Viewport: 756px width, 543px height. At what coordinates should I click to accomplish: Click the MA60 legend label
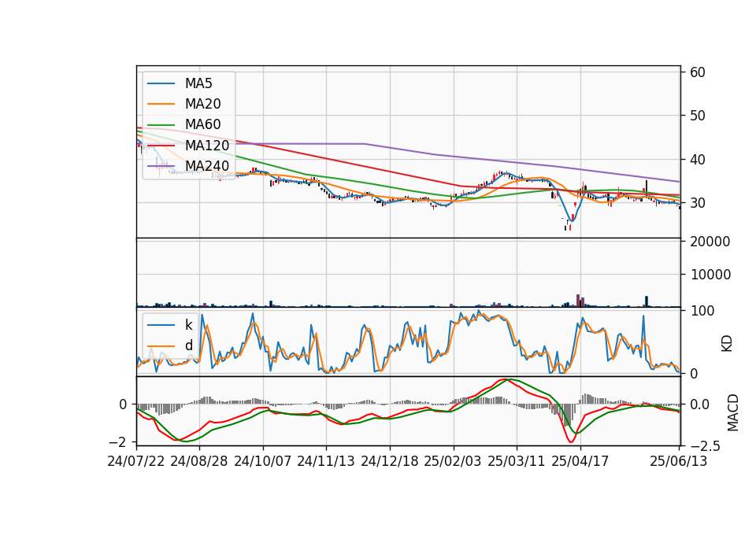pyautogui.click(x=202, y=124)
